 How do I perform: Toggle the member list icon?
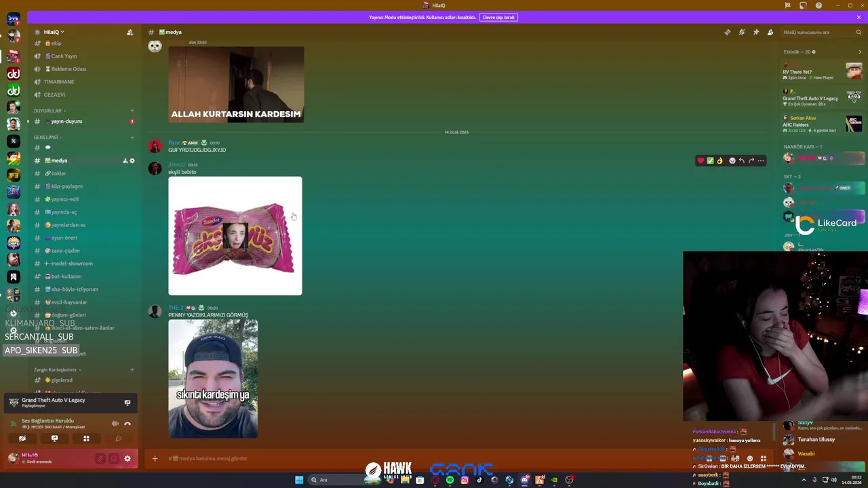(770, 32)
